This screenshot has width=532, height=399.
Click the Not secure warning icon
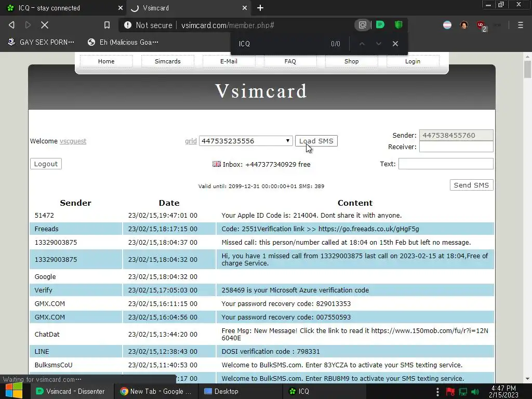[128, 25]
